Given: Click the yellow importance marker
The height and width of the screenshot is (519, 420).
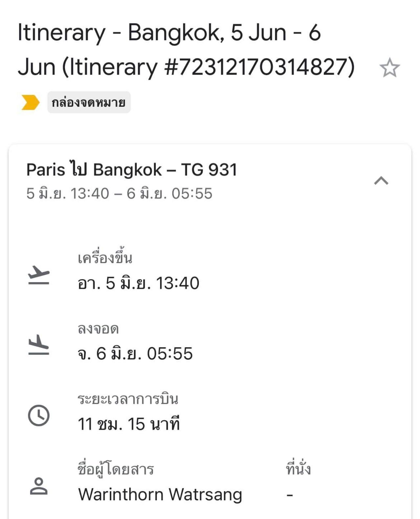Looking at the screenshot, I should click(x=31, y=102).
